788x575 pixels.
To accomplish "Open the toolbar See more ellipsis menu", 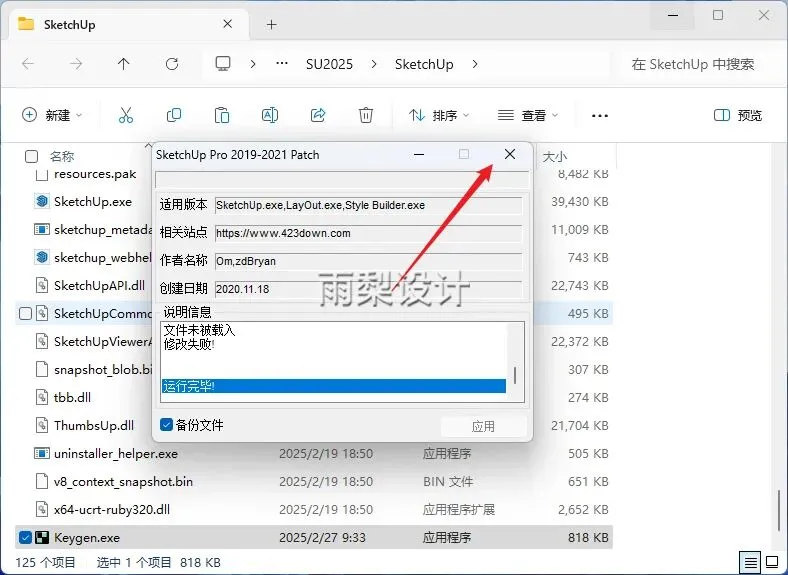I will pyautogui.click(x=600, y=116).
